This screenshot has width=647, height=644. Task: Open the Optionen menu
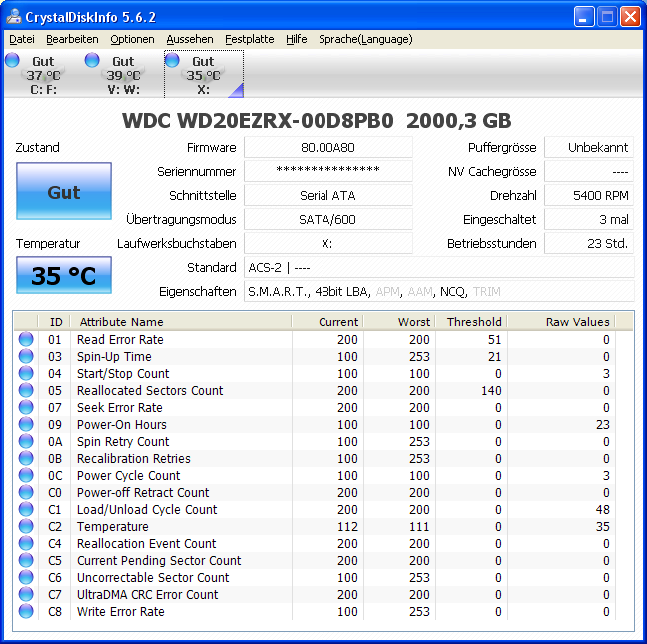click(x=132, y=39)
